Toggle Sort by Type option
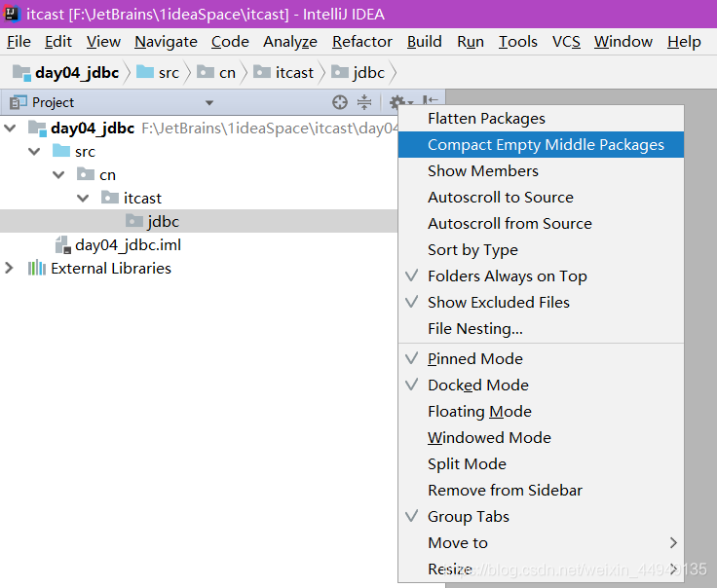This screenshot has width=717, height=588. click(541, 249)
